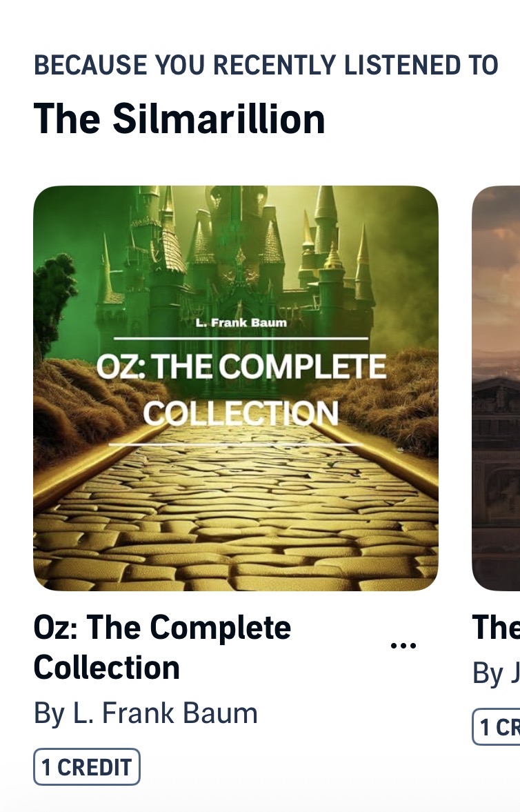Open the Oz: The Complete Collection cover

point(236,388)
